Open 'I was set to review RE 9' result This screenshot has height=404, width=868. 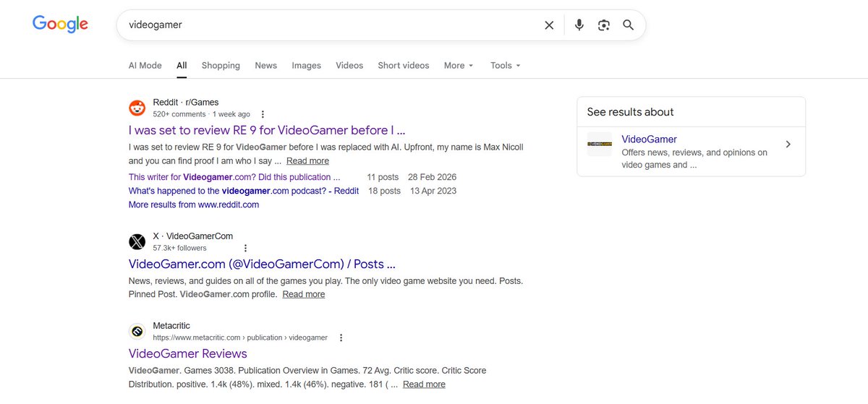(x=267, y=130)
